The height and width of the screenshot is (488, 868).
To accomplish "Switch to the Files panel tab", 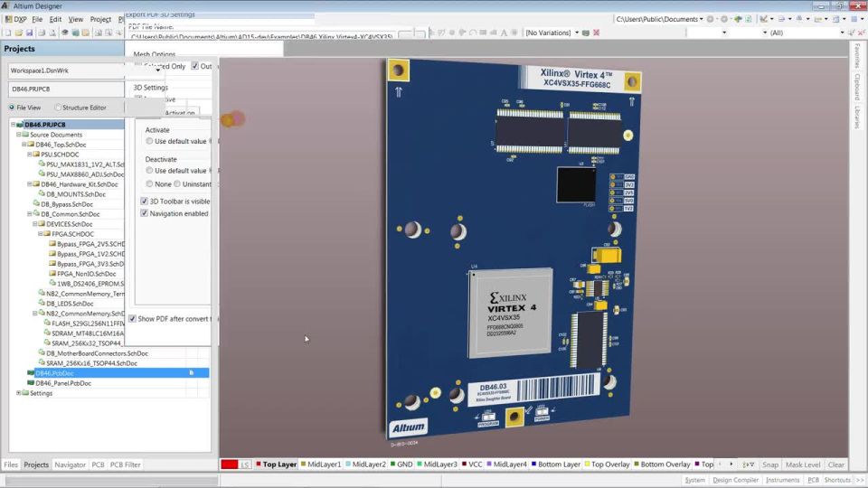I will click(11, 465).
